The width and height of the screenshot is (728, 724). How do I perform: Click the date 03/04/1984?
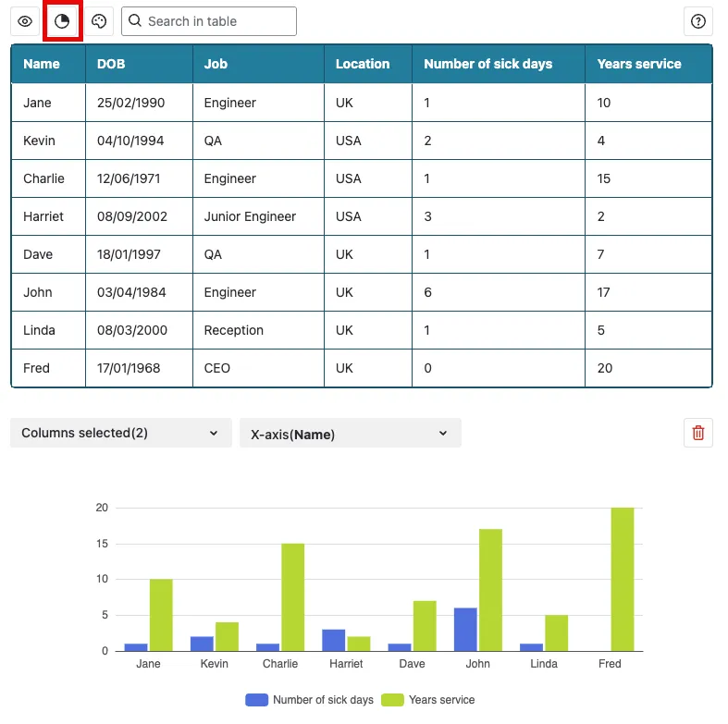click(131, 292)
